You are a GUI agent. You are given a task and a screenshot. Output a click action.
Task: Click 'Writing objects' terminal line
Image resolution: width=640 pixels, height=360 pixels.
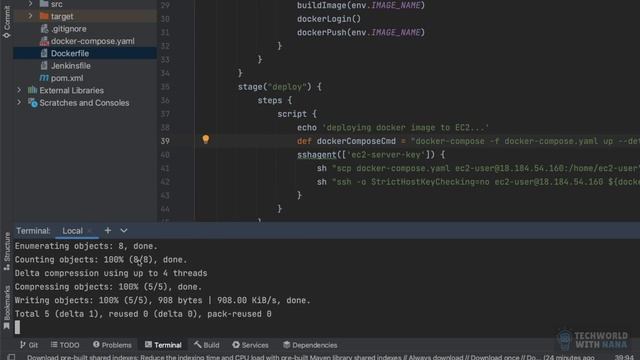(x=162, y=300)
